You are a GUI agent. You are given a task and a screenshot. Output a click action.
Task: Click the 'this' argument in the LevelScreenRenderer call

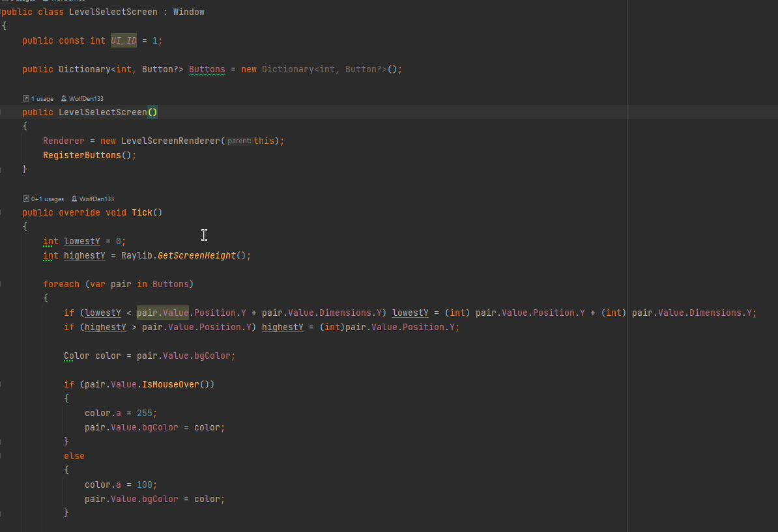(264, 141)
